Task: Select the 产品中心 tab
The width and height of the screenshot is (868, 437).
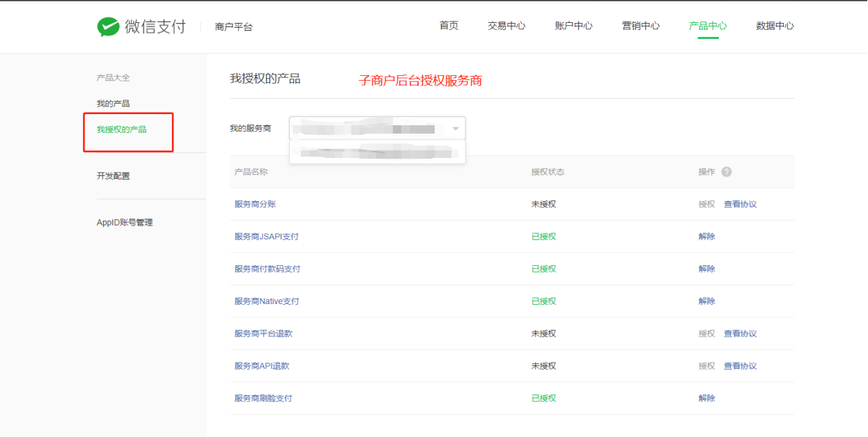Action: click(707, 26)
